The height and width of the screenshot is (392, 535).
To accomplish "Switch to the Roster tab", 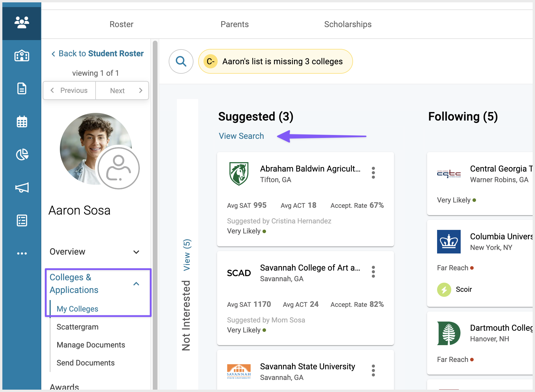I will (x=122, y=24).
